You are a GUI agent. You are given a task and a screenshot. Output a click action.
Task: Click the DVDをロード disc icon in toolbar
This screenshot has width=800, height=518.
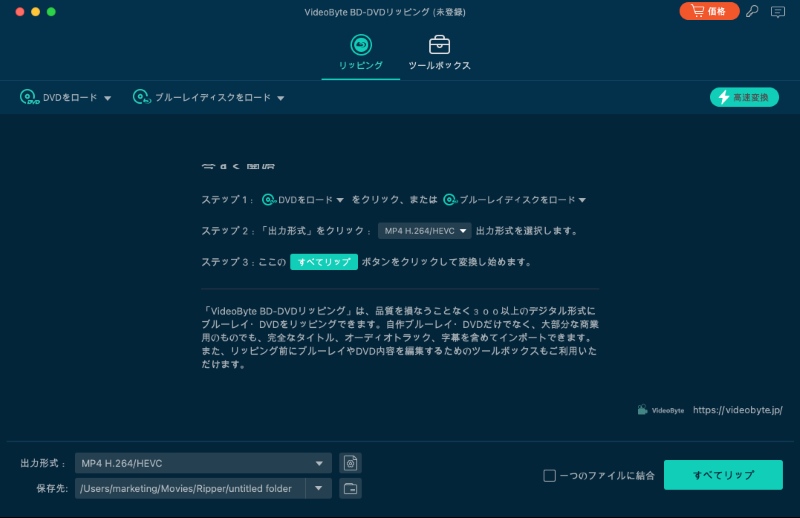pos(29,98)
